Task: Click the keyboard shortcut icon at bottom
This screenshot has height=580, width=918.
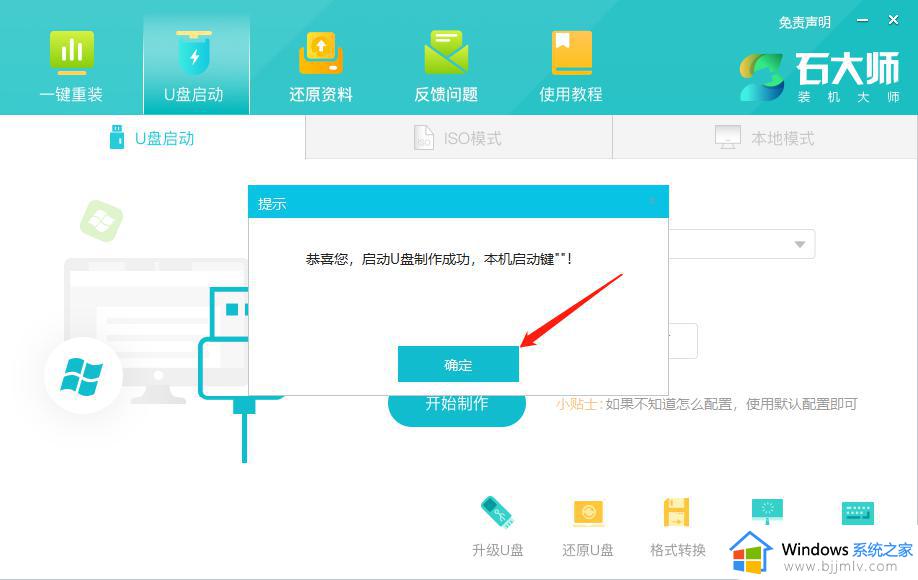Action: 858,513
